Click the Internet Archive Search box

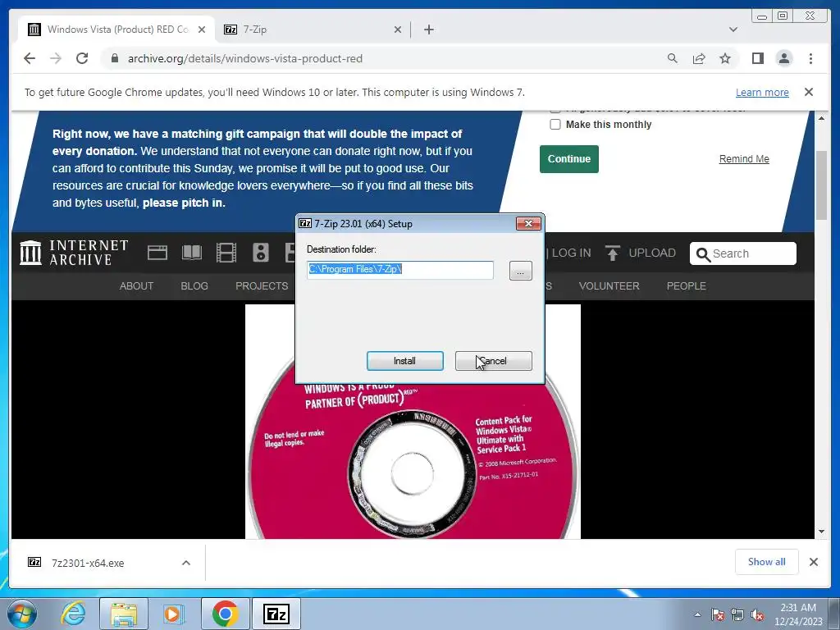point(742,253)
